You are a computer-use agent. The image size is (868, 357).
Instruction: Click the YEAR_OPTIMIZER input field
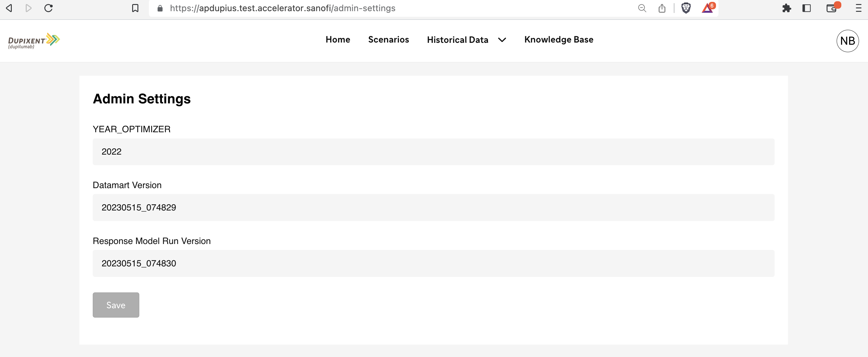(x=433, y=151)
